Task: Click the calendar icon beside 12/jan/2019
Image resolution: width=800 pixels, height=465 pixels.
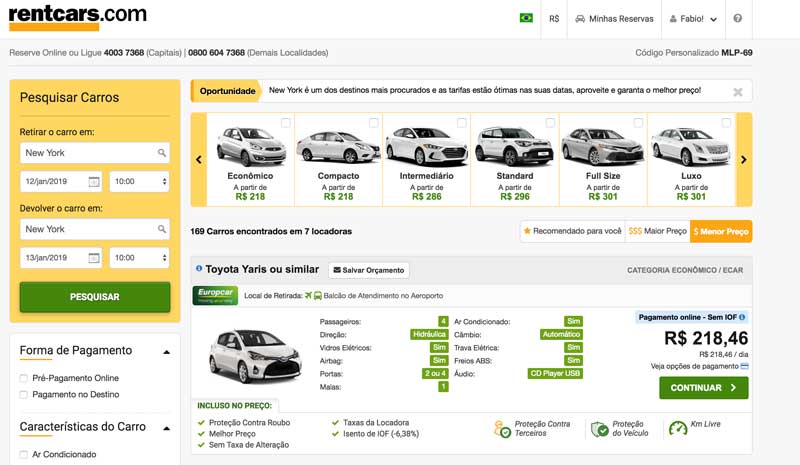Action: [94, 182]
